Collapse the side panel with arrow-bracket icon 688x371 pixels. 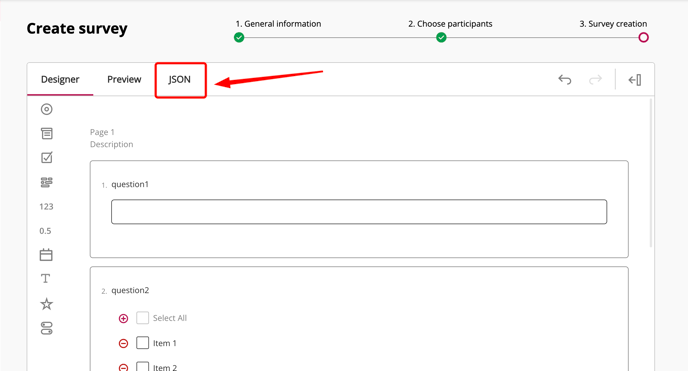click(x=635, y=80)
